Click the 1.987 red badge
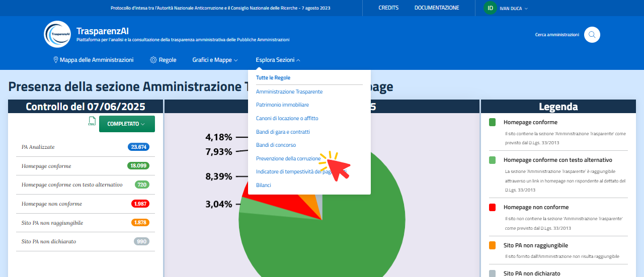Screen dimensions: 644x277 (x=140, y=204)
